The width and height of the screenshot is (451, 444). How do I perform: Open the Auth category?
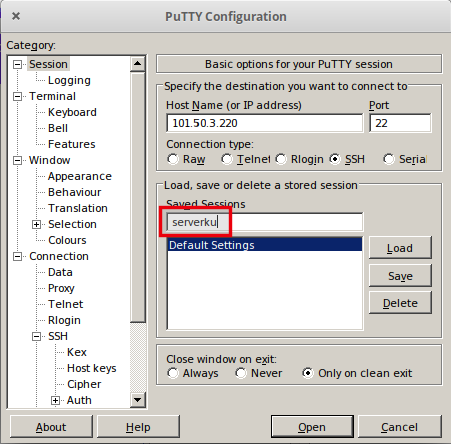79,400
